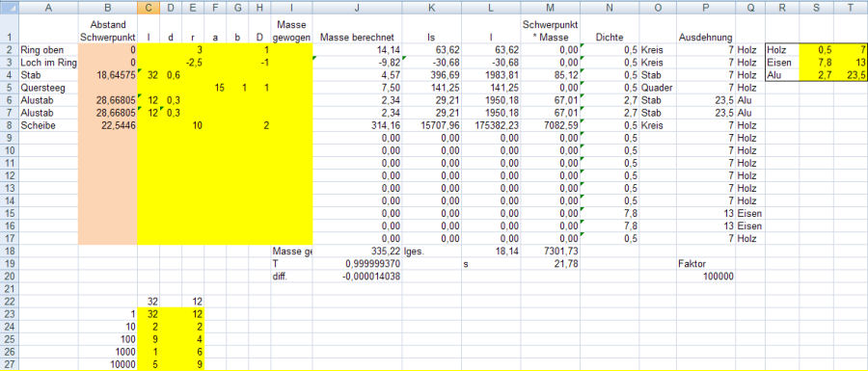This screenshot has width=868, height=371.
Task: Click the cell with value 10000
Action: [x=107, y=364]
